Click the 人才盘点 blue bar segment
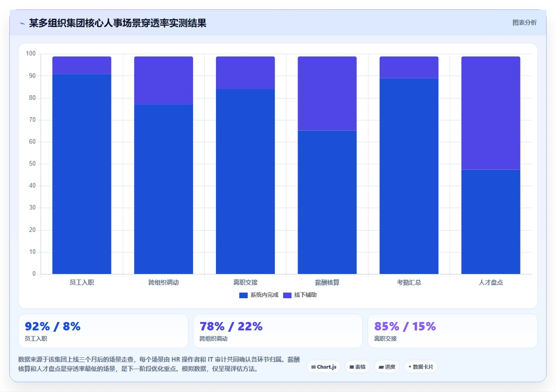The height and width of the screenshot is (392, 556). (x=491, y=222)
